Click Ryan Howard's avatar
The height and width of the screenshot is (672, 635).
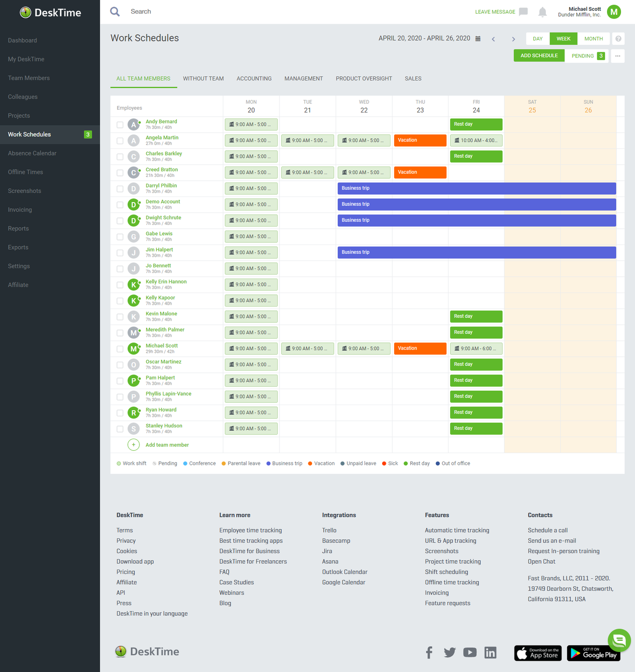(133, 413)
